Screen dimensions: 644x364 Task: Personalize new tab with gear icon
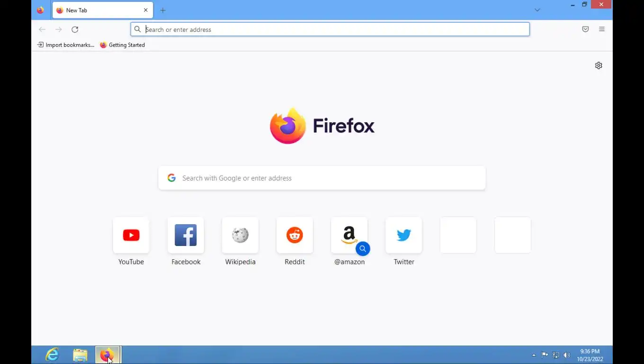click(x=599, y=65)
